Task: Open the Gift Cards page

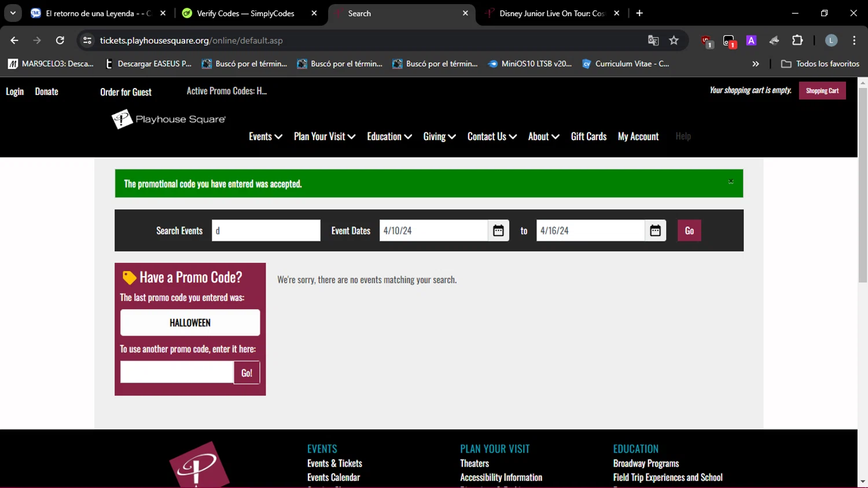Action: (589, 137)
